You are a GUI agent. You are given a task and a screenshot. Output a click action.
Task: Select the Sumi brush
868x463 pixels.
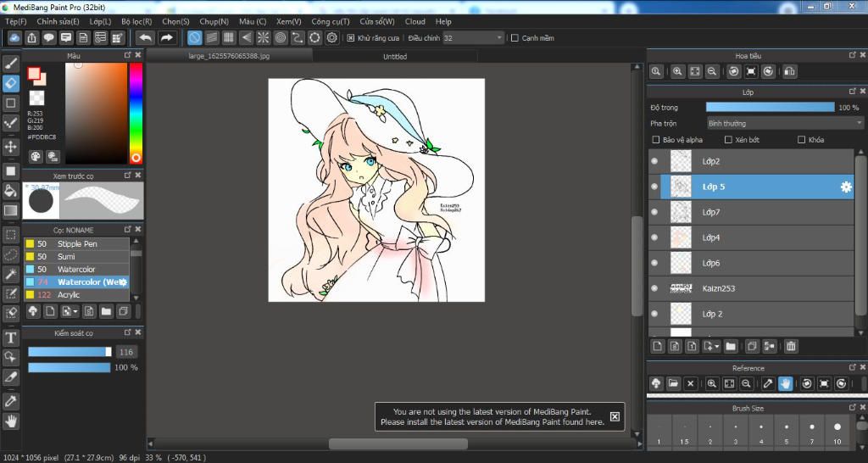click(x=76, y=256)
